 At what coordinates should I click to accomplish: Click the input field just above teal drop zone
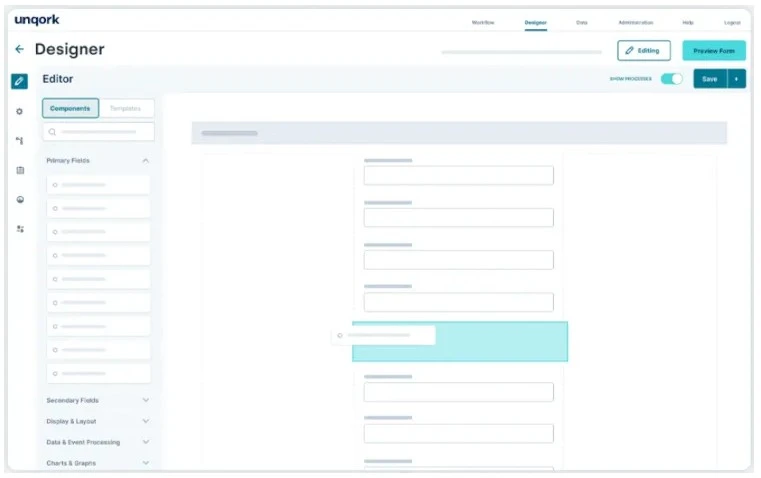click(458, 302)
